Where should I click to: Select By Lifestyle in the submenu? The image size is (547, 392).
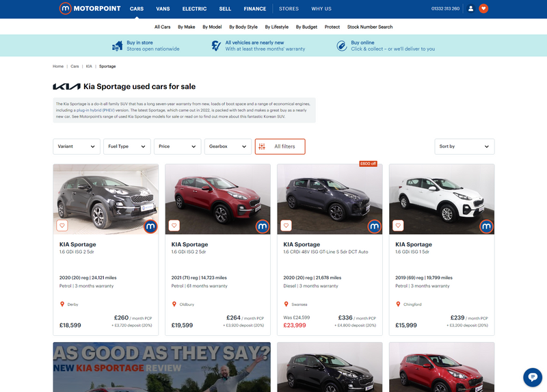pyautogui.click(x=277, y=27)
